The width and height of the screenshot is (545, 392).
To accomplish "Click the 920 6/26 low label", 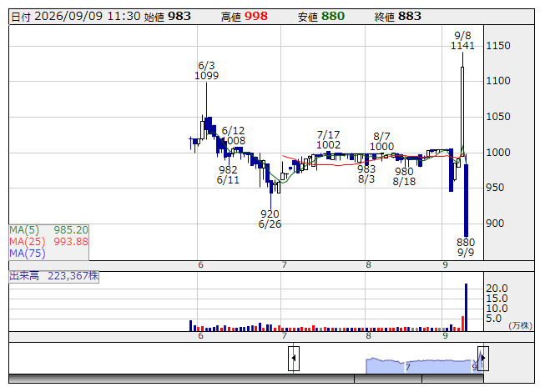I will point(270,219).
